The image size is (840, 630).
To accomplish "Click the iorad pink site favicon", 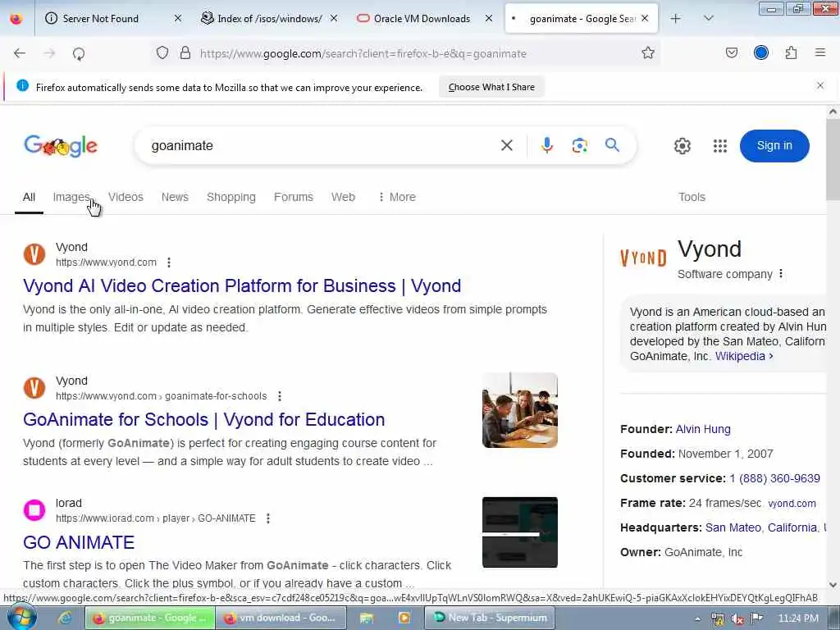I will 34,509.
